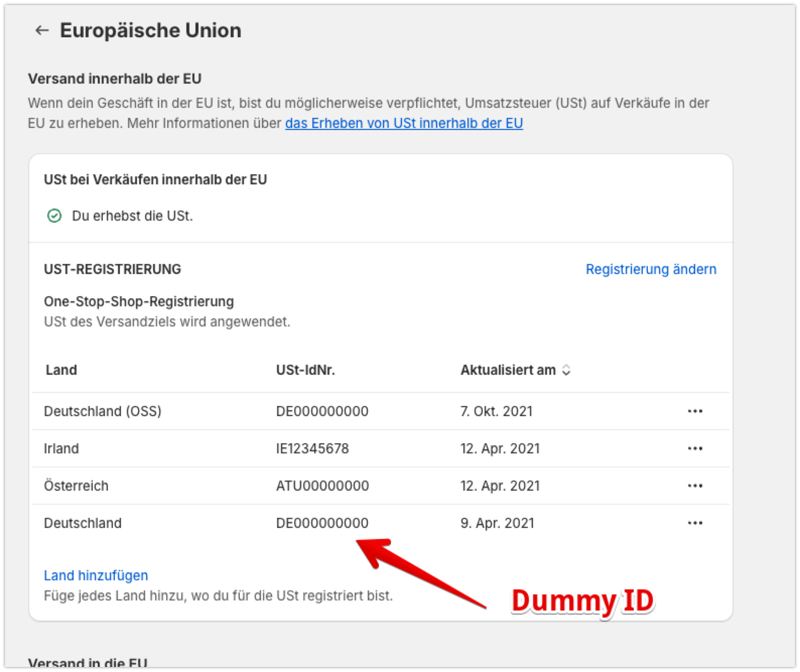Go back using the arrow beside Europäische Union

point(42,31)
